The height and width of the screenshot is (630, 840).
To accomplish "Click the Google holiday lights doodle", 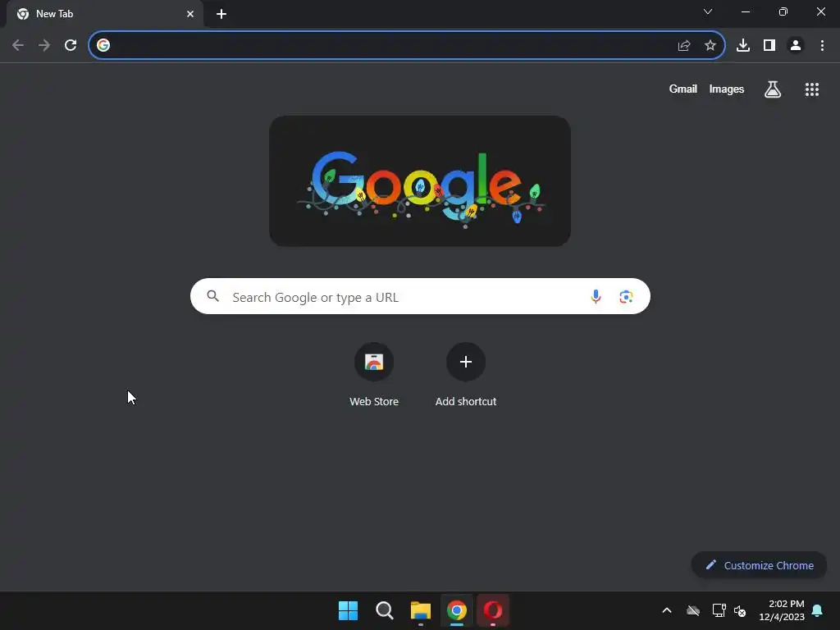I will click(x=419, y=181).
